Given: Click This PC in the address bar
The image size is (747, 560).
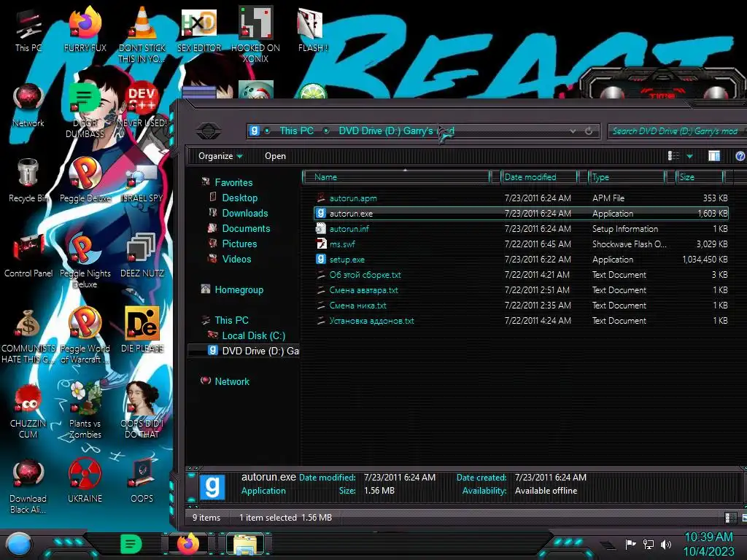Looking at the screenshot, I should (296, 131).
